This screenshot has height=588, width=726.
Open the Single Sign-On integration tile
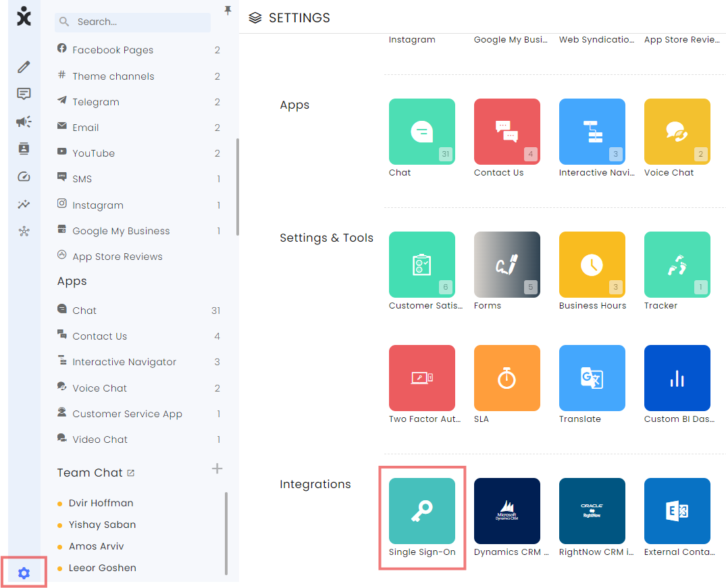tap(422, 510)
